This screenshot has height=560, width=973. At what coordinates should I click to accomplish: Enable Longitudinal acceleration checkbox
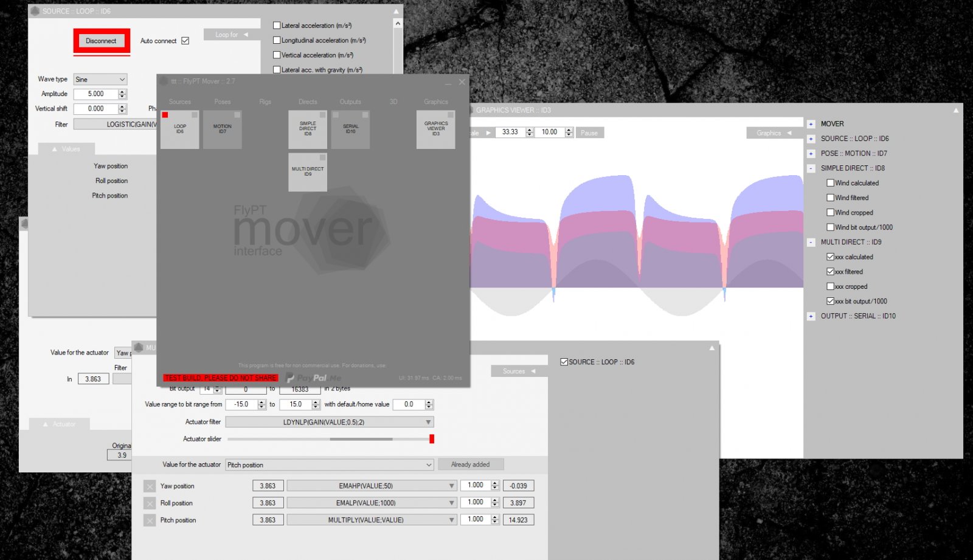click(277, 40)
